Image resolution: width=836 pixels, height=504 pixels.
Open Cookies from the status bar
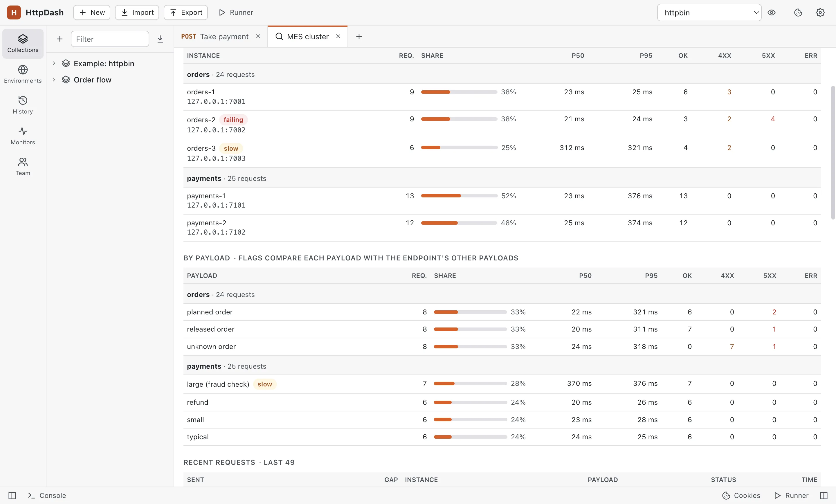(741, 496)
